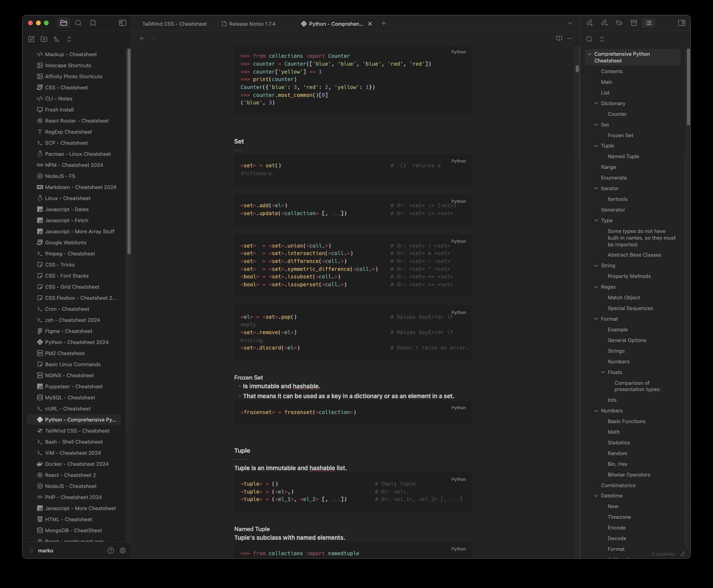The width and height of the screenshot is (713, 588).
Task: Collapse all outline headings icon
Action: pos(602,39)
